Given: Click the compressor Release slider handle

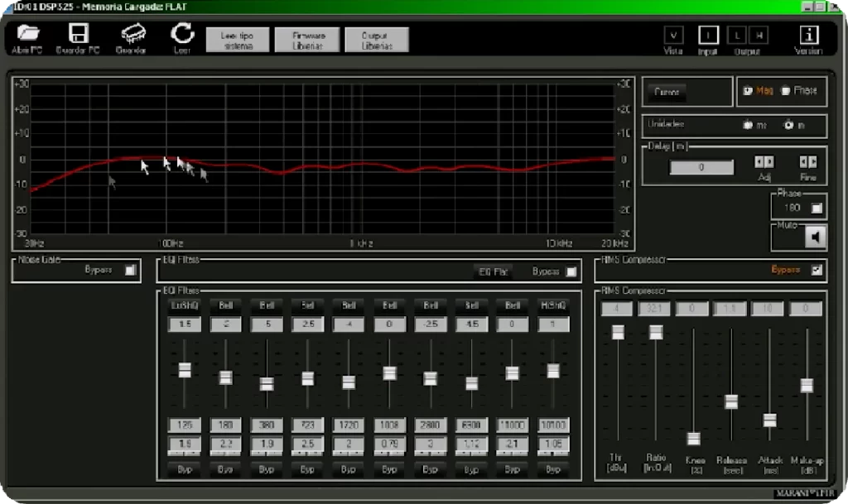Looking at the screenshot, I should coord(730,402).
